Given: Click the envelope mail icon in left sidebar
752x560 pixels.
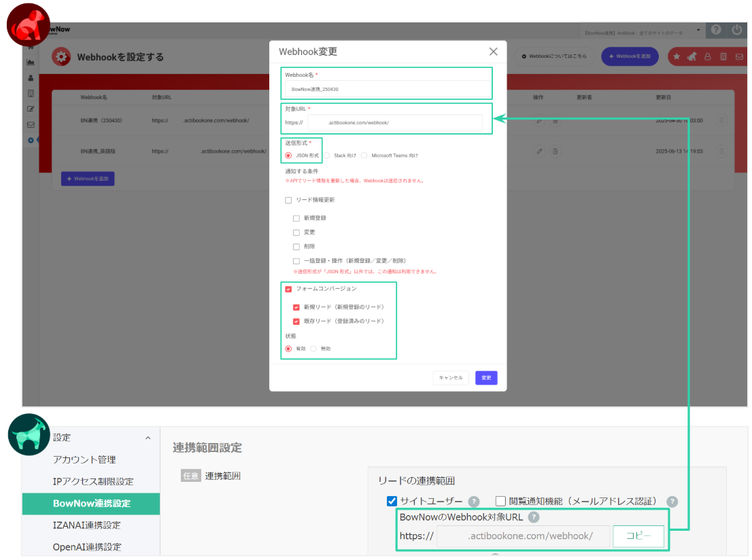Looking at the screenshot, I should point(31,124).
